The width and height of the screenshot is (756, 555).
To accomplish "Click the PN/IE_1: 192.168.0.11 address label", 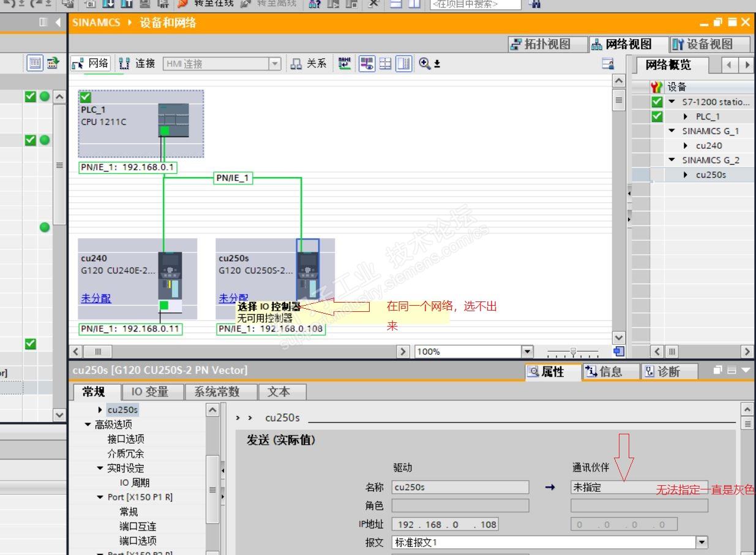I will [131, 329].
